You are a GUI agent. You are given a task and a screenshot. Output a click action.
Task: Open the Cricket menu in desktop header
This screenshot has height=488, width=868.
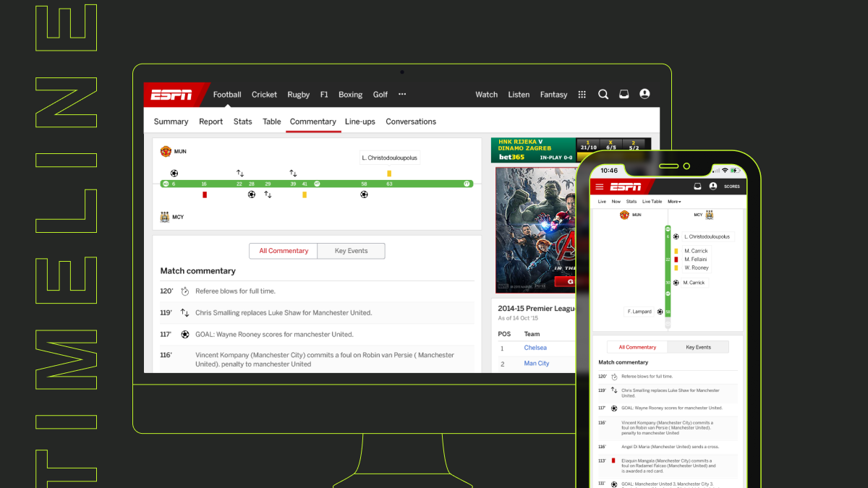pyautogui.click(x=264, y=95)
